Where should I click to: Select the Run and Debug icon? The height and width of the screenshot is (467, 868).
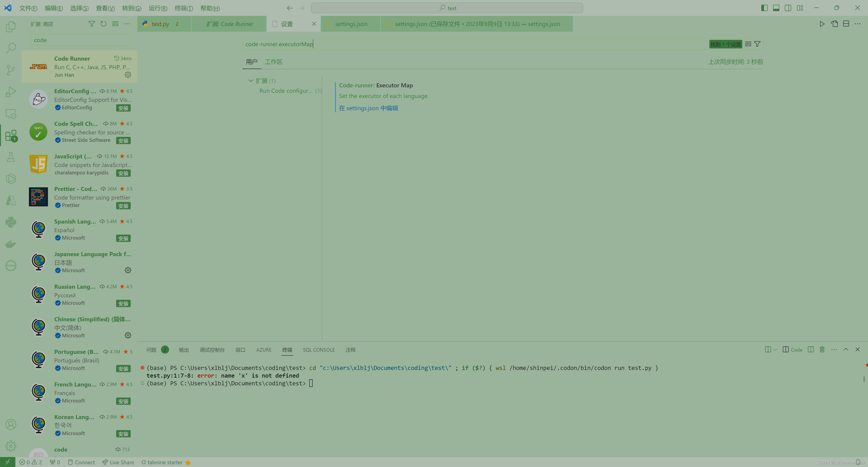pyautogui.click(x=11, y=92)
